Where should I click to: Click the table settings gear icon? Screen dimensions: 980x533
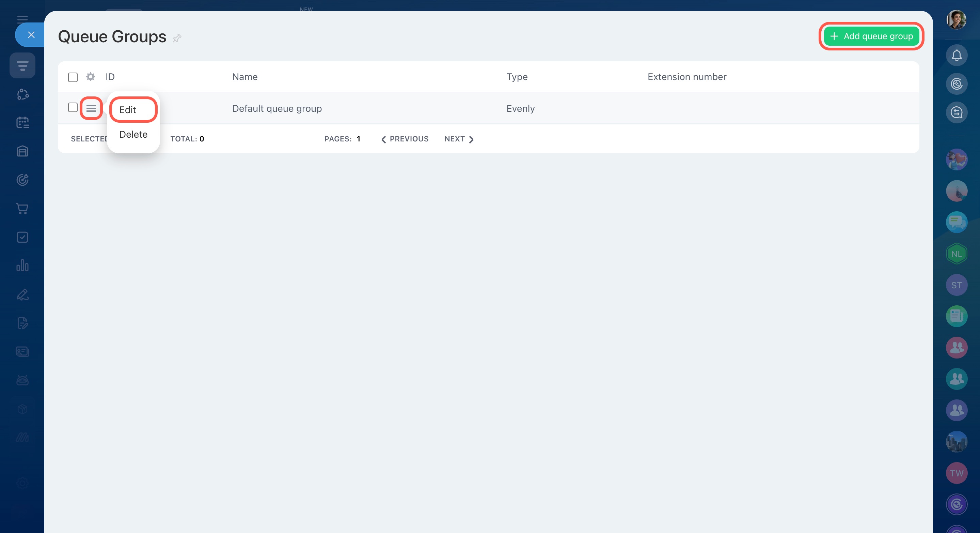click(90, 77)
